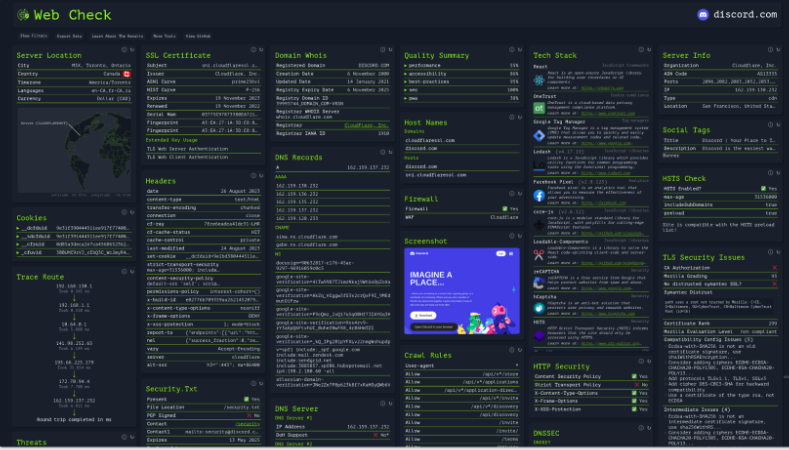Screen dimensions: 789x450
Task: Click the server location world map
Action: coord(74,150)
